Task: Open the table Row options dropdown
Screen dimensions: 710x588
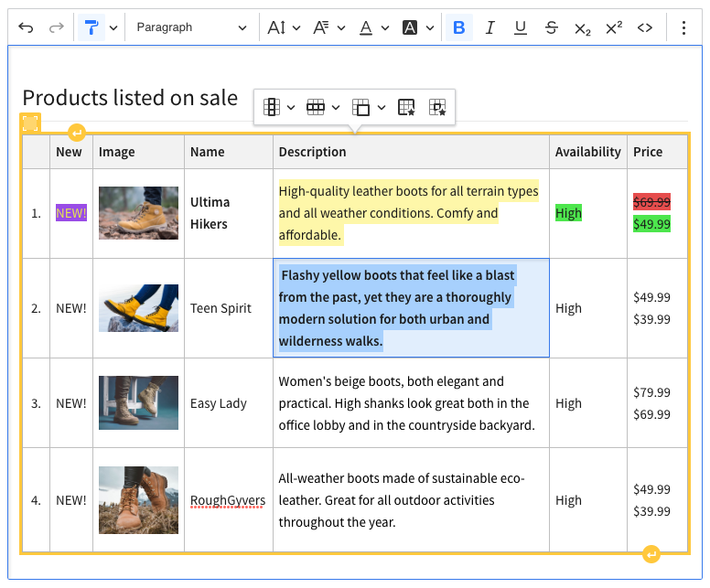Action: coord(323,107)
